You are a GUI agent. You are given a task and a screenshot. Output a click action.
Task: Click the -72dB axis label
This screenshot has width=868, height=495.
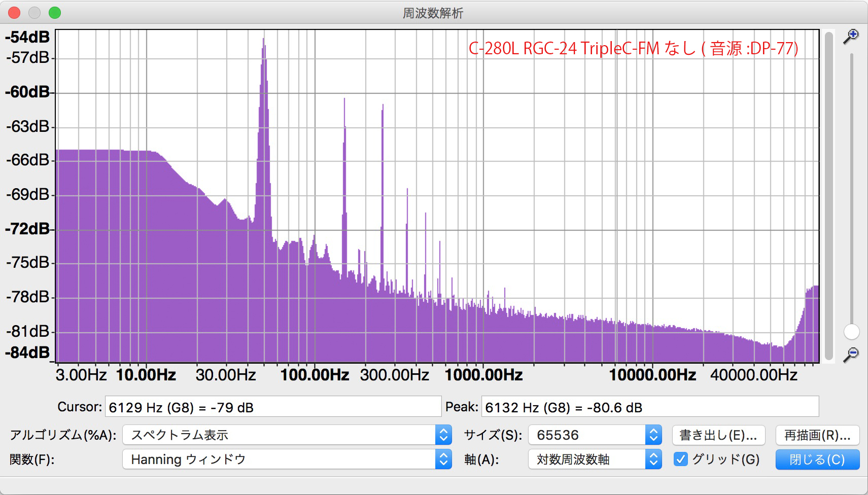point(27,229)
